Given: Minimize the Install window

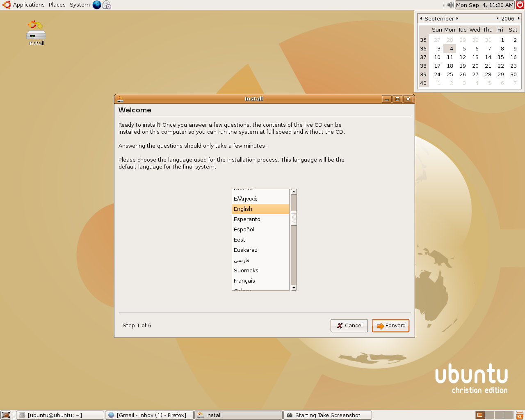Looking at the screenshot, I should point(387,99).
